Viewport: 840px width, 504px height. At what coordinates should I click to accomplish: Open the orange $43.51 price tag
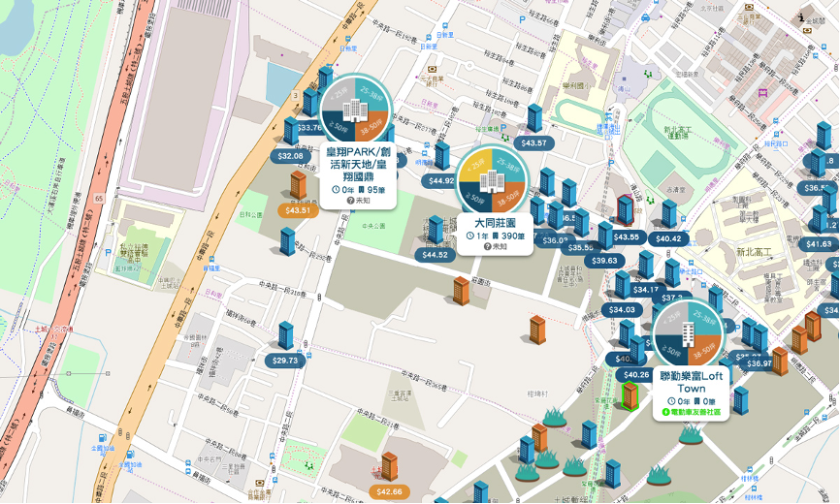point(298,210)
